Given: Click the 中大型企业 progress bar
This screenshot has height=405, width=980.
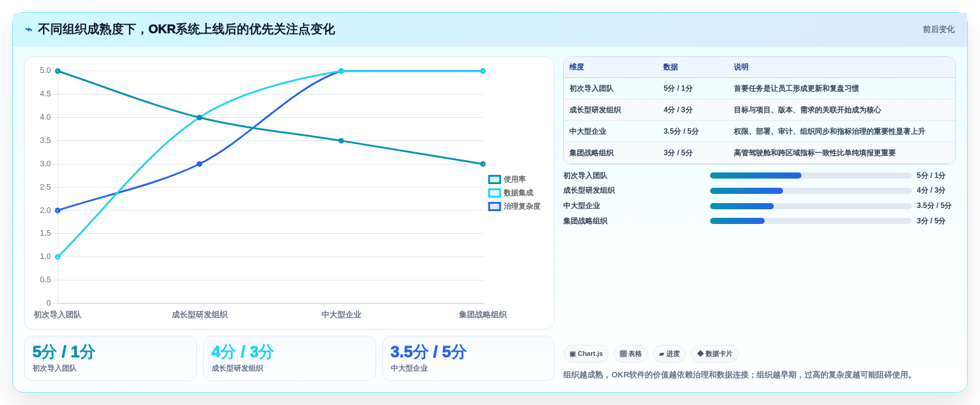Looking at the screenshot, I should [x=811, y=206].
